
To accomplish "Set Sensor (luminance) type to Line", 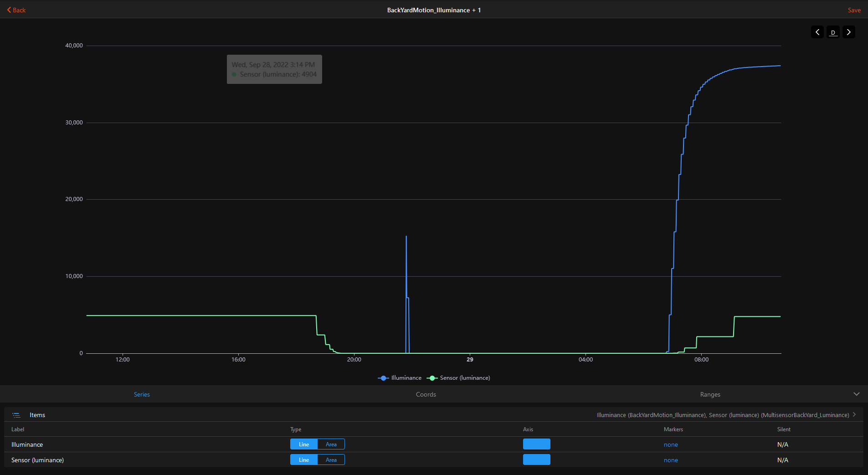I will (304, 460).
